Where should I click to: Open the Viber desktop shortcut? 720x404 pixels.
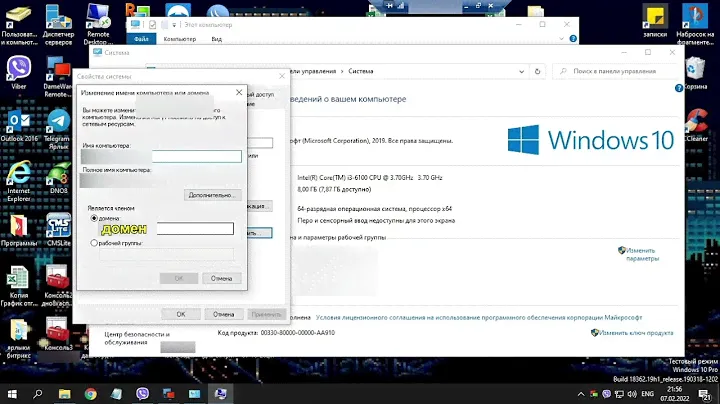[x=18, y=68]
